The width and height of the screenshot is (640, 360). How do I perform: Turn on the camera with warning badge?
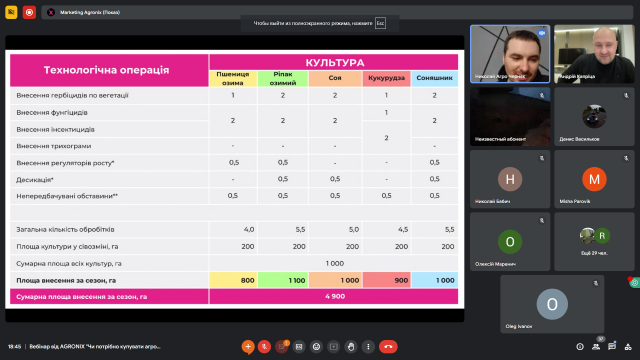pos(282,347)
